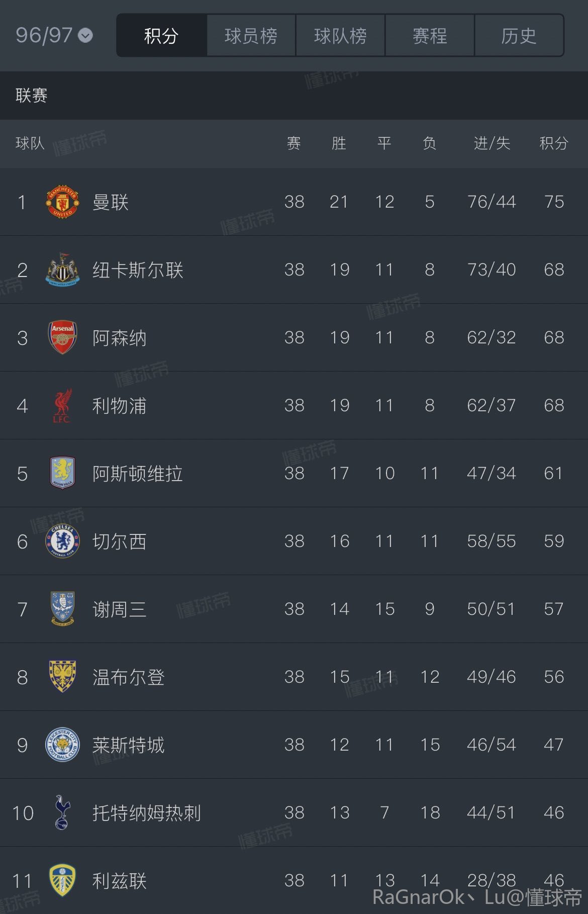Click the 联赛 section header
This screenshot has height=914, width=588.
coord(31,96)
